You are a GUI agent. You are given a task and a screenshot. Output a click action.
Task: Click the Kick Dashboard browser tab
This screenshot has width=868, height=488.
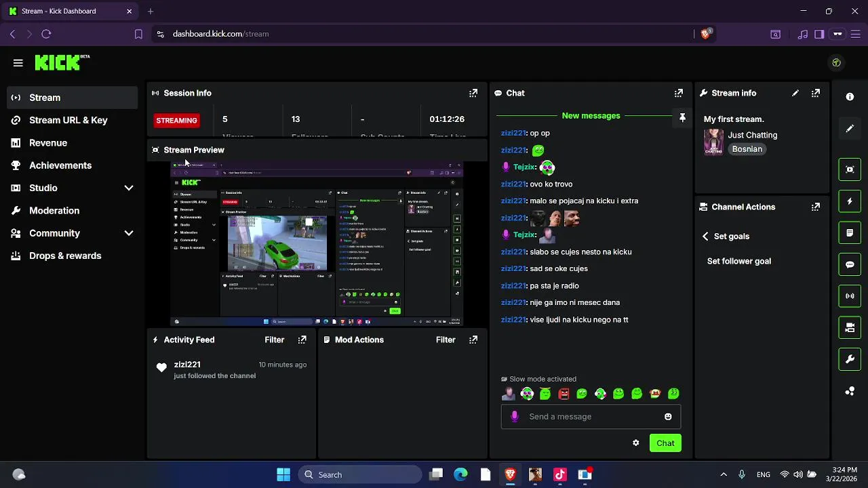coord(71,11)
